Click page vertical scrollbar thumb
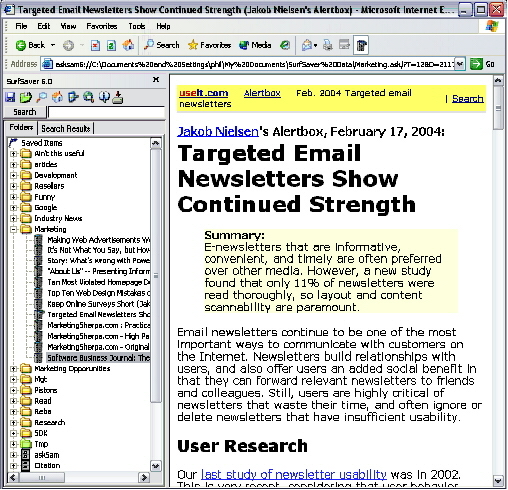Viewport: 508px width, 490px height. 498,108
